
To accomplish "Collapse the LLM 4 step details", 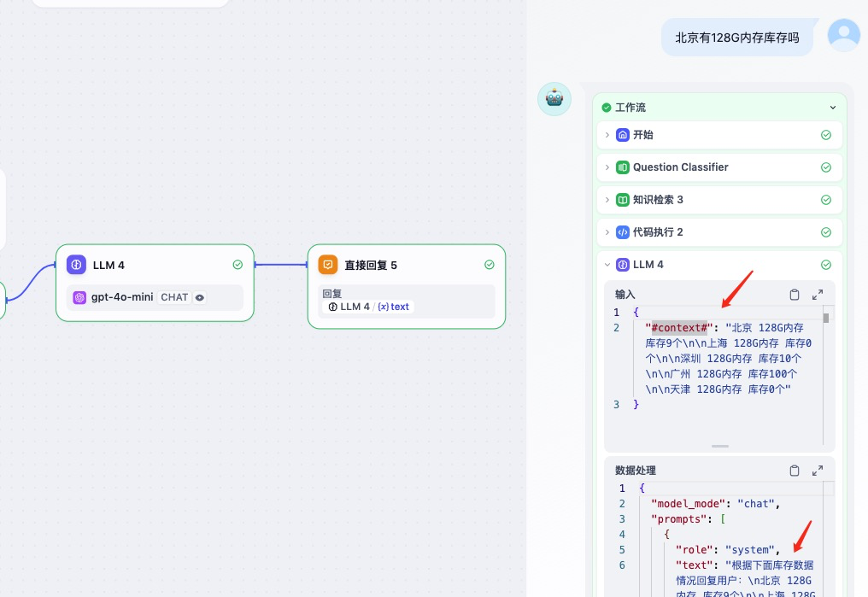I will (x=607, y=265).
